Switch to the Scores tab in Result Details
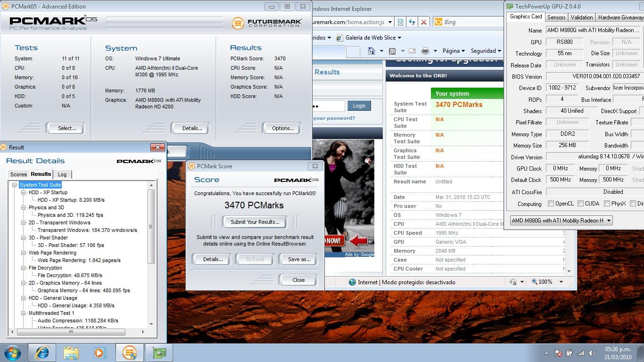The height and width of the screenshot is (362, 644). 18,174
